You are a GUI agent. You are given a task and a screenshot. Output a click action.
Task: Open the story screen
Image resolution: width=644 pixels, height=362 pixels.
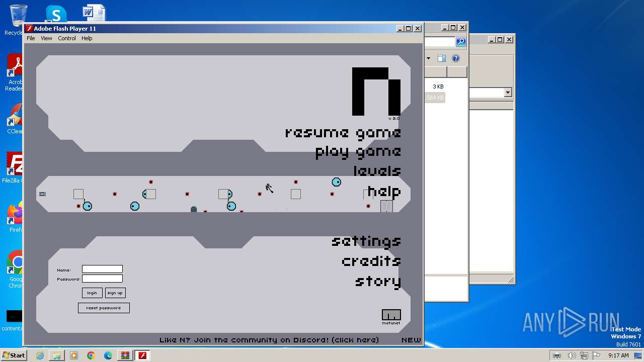pyautogui.click(x=378, y=282)
